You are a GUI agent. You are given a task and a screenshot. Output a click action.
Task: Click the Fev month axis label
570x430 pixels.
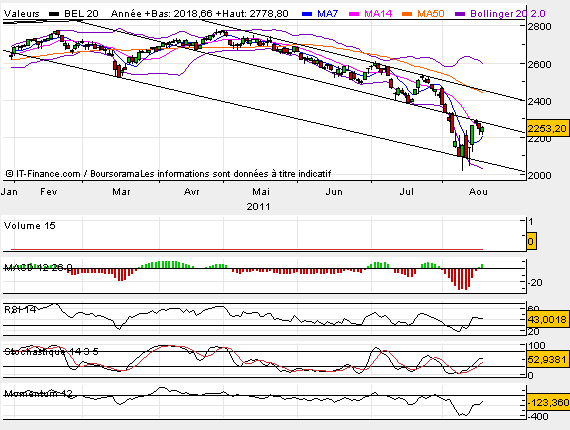point(49,192)
